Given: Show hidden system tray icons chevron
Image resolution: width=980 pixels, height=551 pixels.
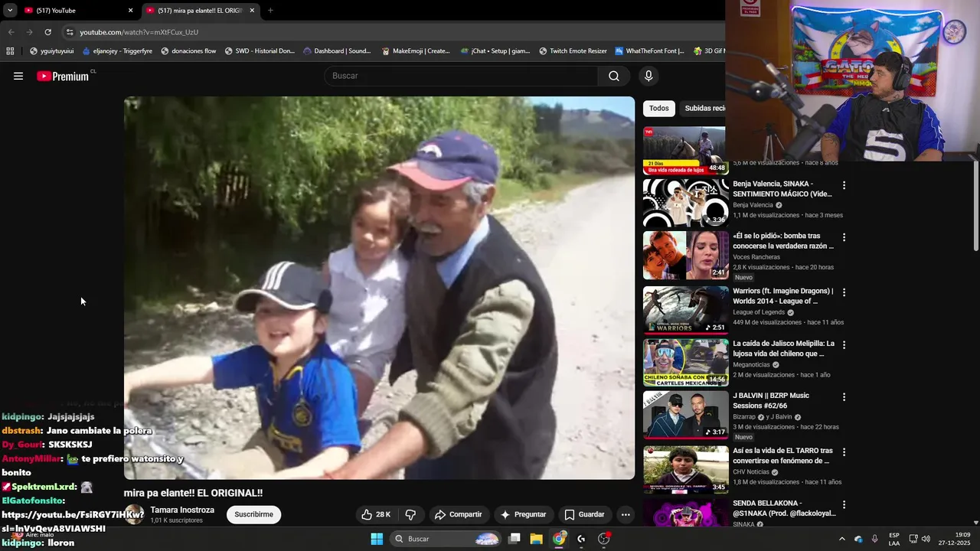Looking at the screenshot, I should point(842,539).
